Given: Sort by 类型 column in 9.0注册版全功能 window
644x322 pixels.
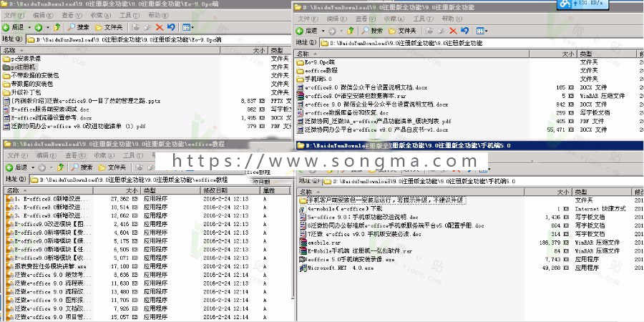Looking at the screenshot, I should tap(606, 54).
